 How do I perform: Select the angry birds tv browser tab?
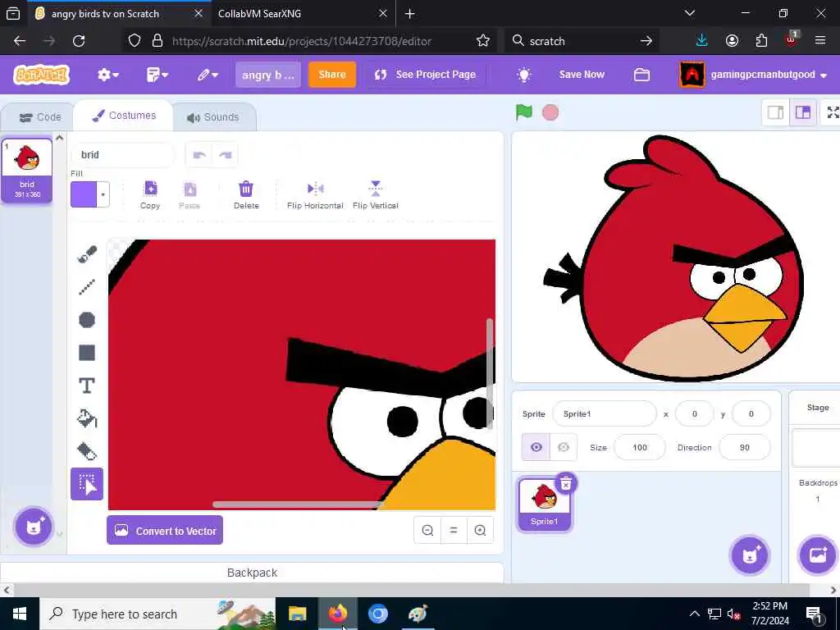pos(119,14)
